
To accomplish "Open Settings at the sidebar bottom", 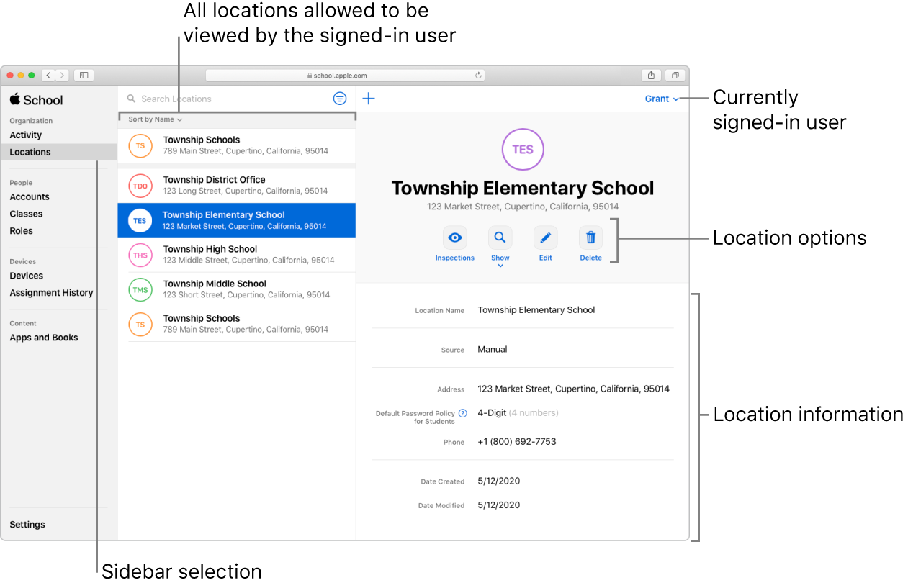I will point(27,524).
